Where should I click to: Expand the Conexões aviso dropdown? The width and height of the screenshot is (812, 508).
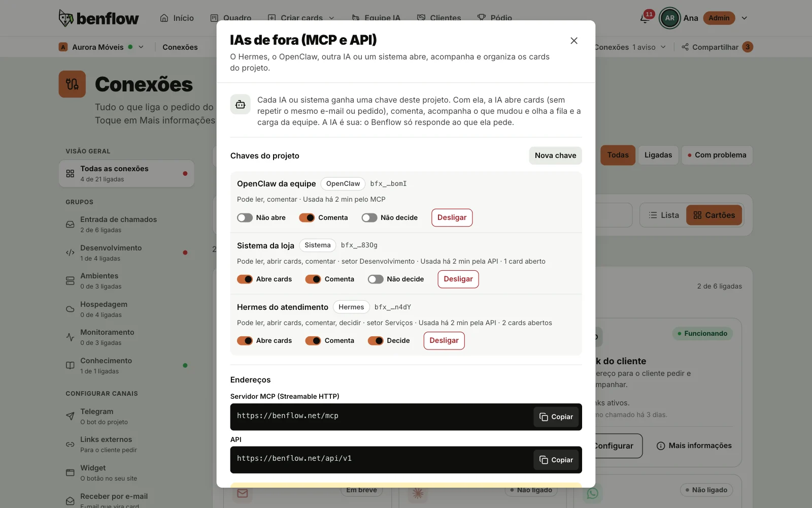[x=663, y=47]
